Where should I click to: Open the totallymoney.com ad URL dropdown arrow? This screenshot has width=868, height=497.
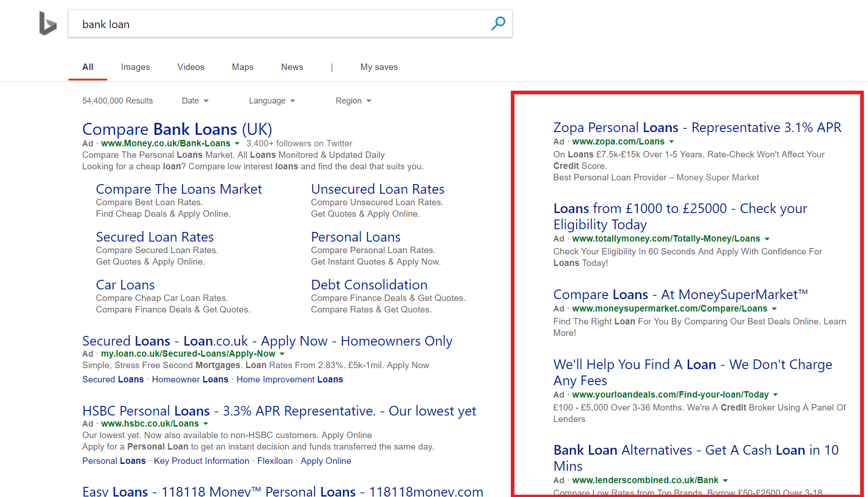pyautogui.click(x=767, y=239)
